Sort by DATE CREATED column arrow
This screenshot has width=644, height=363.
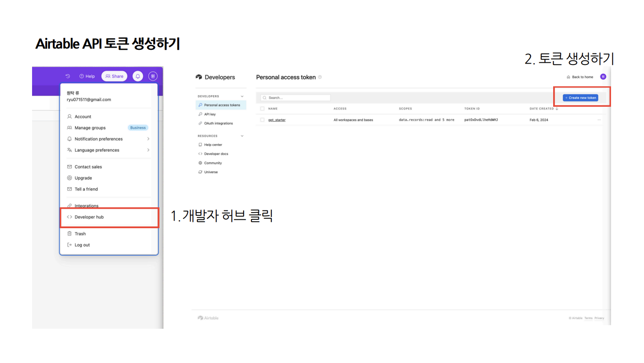557,109
